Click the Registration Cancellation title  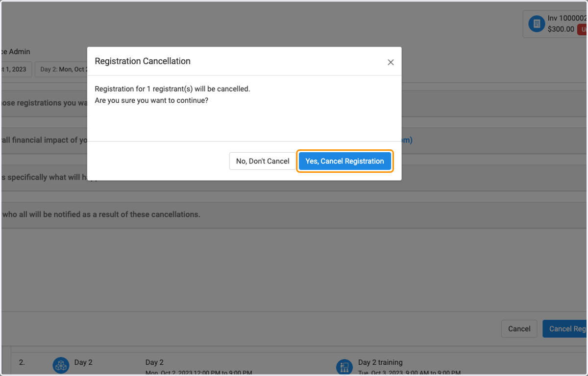coord(143,61)
